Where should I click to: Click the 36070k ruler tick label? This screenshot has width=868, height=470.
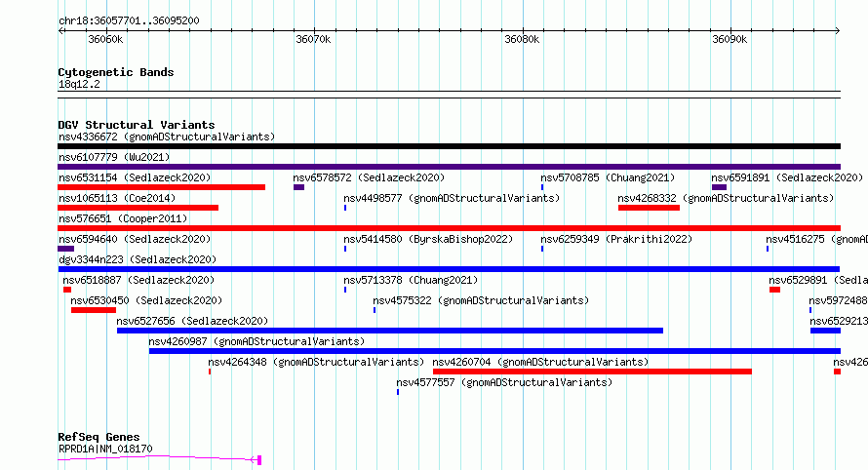[313, 39]
